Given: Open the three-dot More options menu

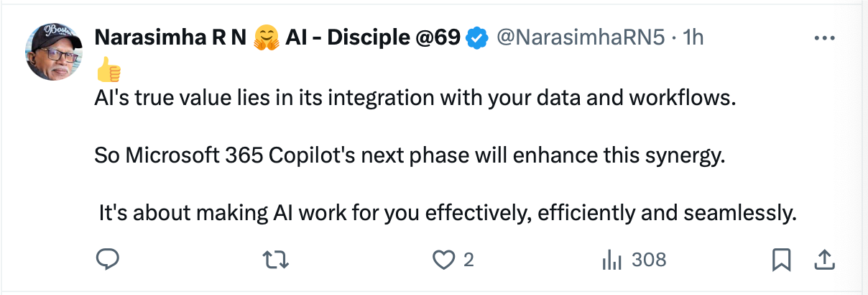Looking at the screenshot, I should tap(823, 38).
